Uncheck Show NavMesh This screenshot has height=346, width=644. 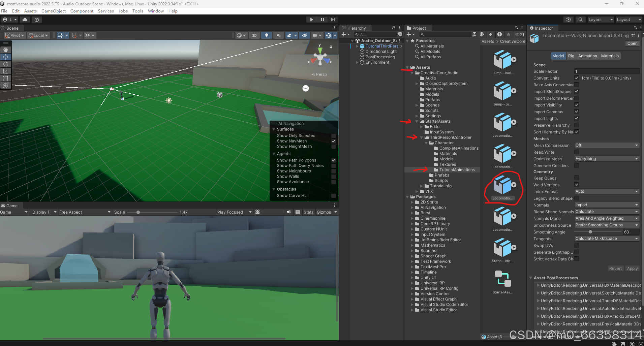coord(334,141)
